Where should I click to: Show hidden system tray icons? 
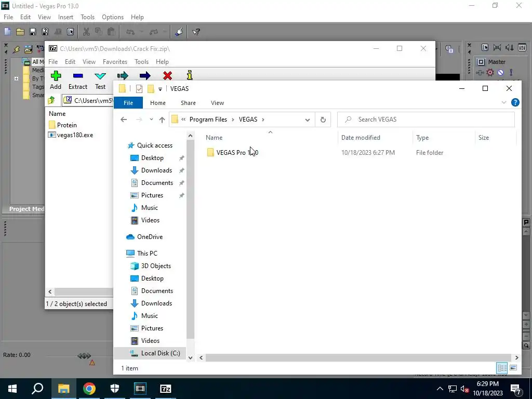tap(440, 389)
